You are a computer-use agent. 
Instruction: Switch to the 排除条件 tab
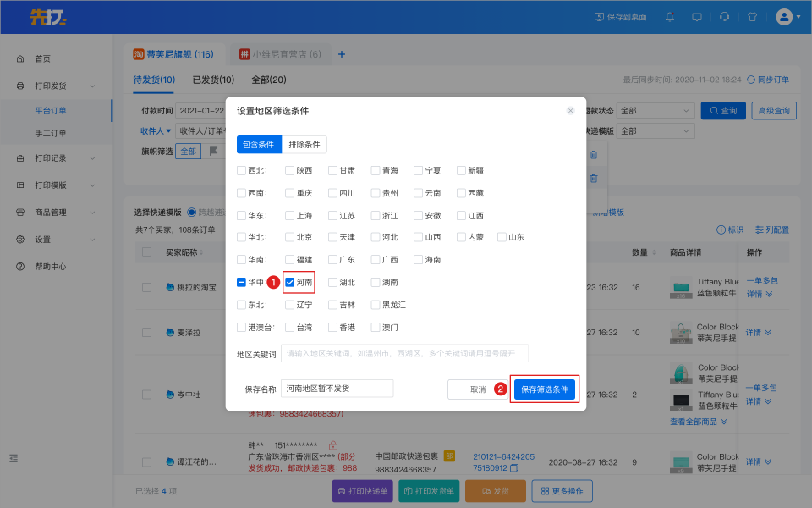[x=304, y=145]
